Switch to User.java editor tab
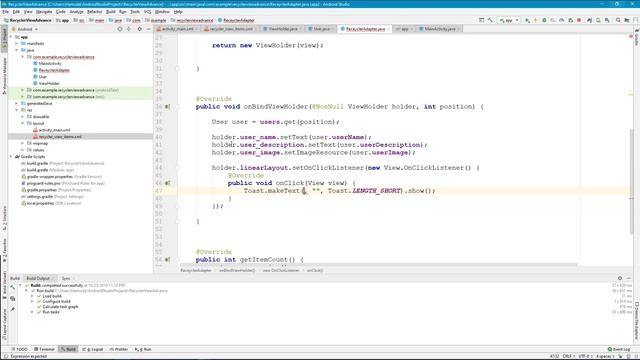 [321, 29]
